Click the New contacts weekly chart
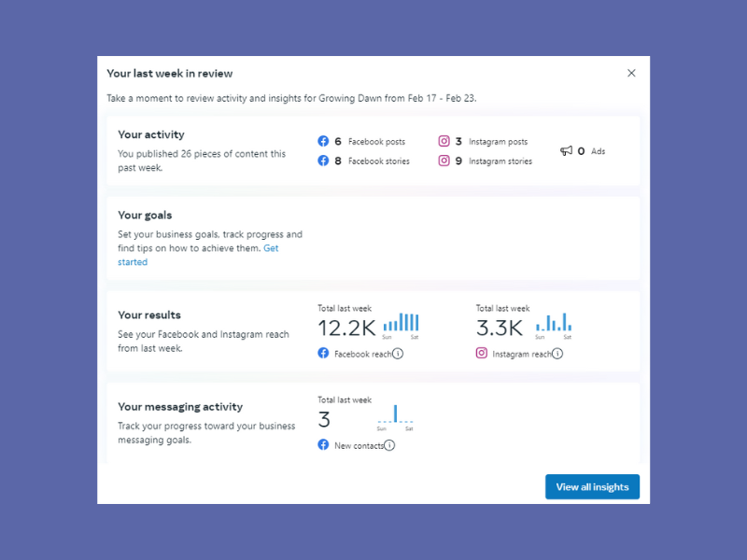The height and width of the screenshot is (560, 747). 395,414
